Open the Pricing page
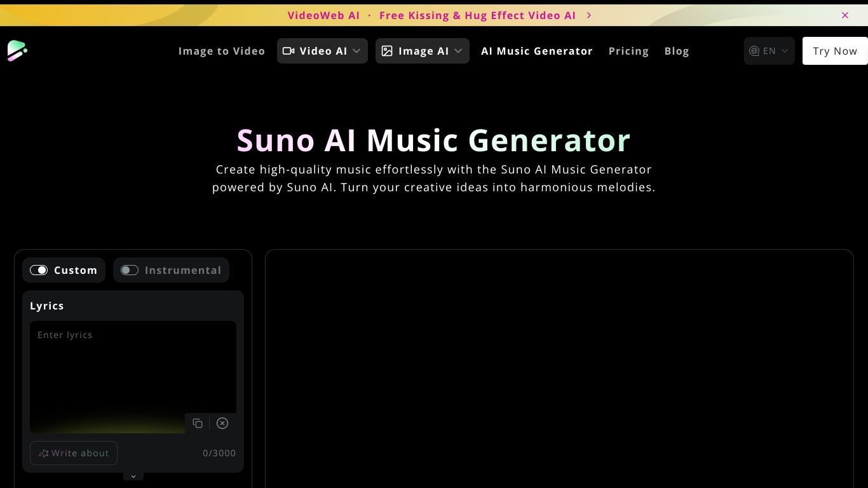This screenshot has height=488, width=868. pyautogui.click(x=628, y=51)
